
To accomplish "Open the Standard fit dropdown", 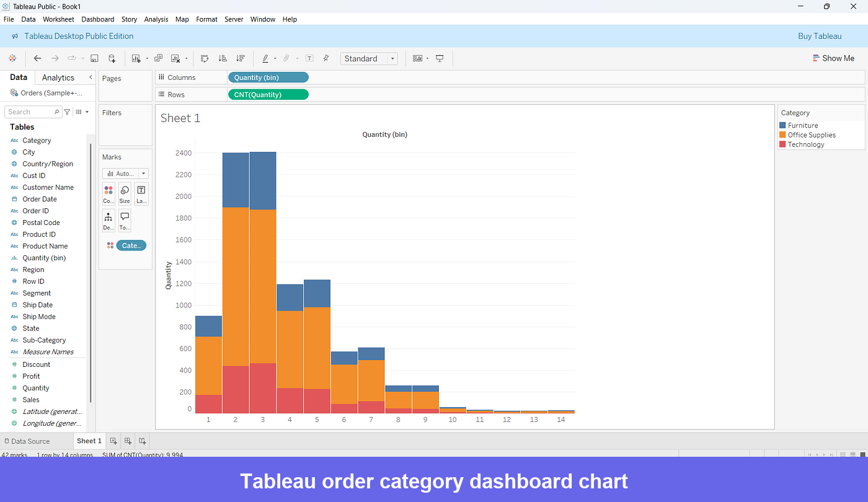I will pyautogui.click(x=391, y=58).
